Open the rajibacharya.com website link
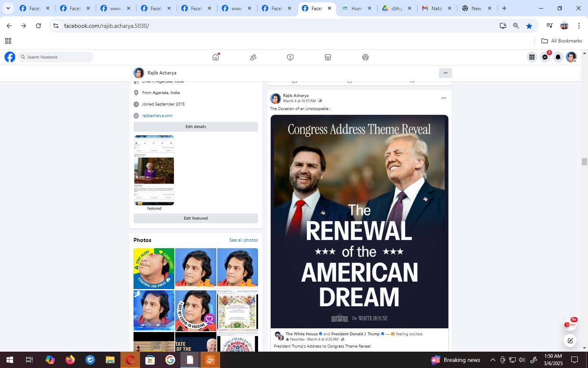The height and width of the screenshot is (368, 588). [x=157, y=116]
